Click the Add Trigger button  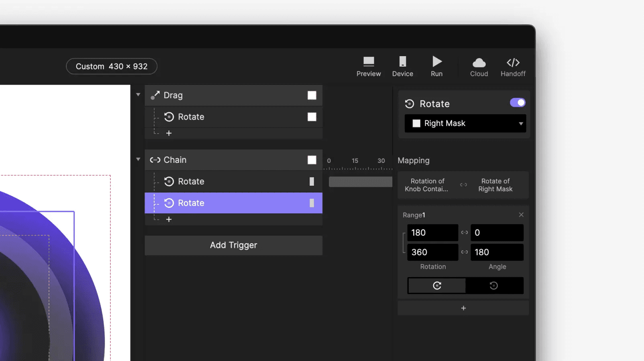[x=233, y=245]
